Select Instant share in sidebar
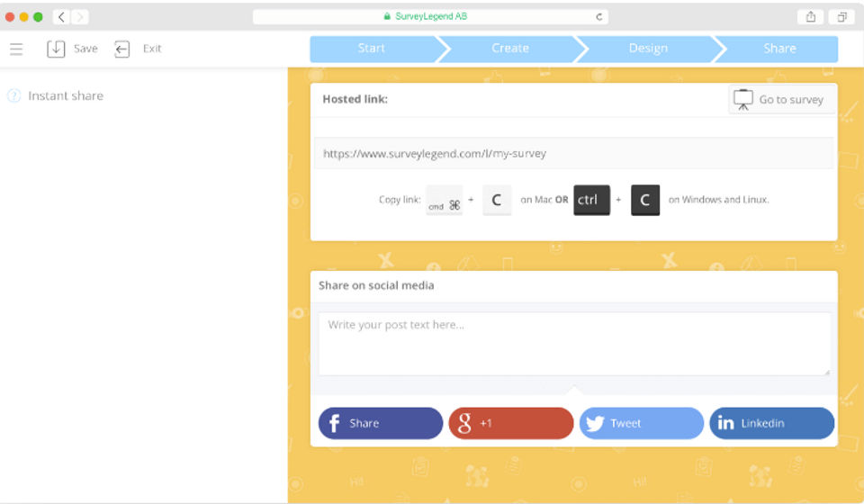864x504 pixels. coord(66,95)
